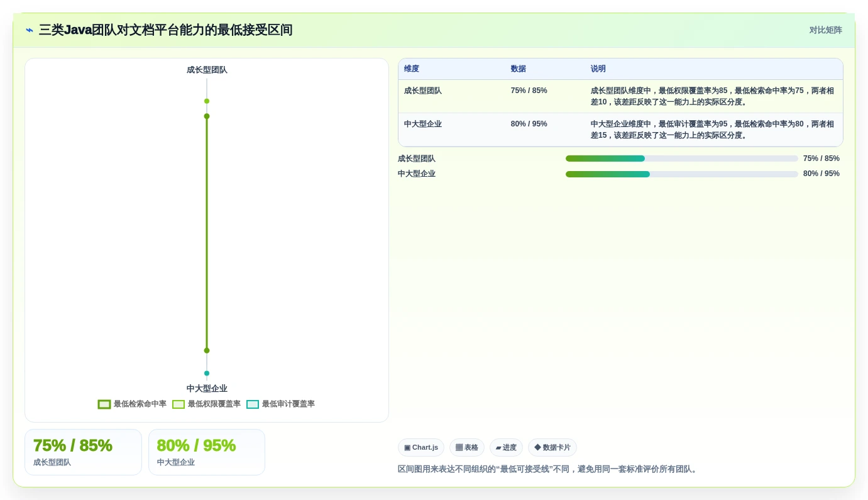Click the 中大型企业 label beside its progress bar
Image resolution: width=868 pixels, height=500 pixels.
[417, 174]
